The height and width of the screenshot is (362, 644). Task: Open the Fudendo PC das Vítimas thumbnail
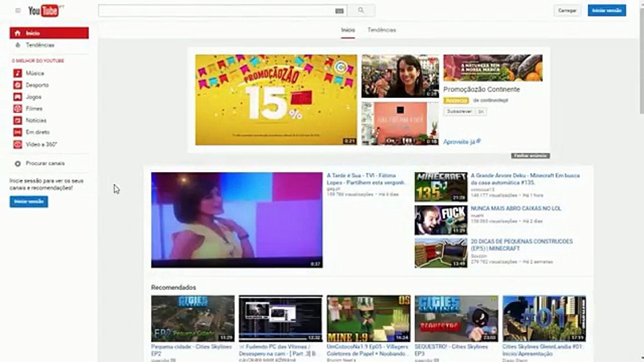(x=280, y=319)
